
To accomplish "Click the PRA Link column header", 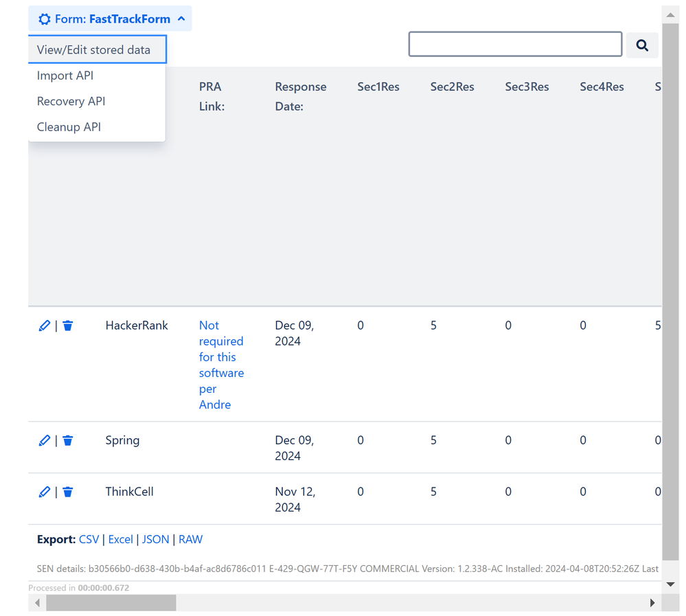I will point(211,96).
